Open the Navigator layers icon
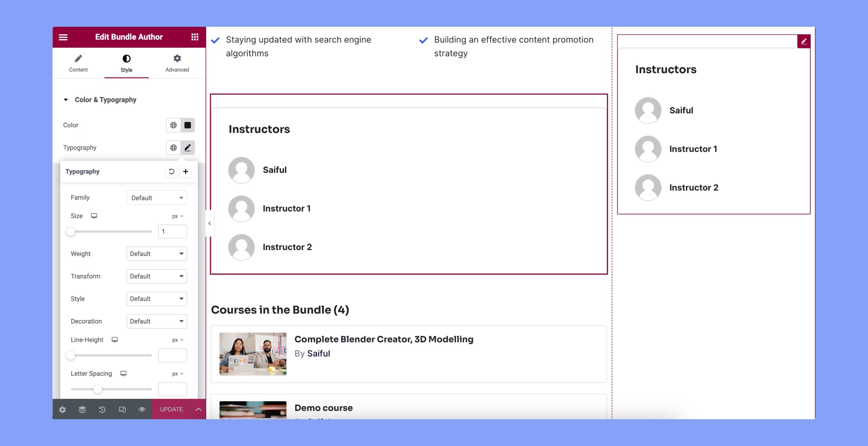 click(x=82, y=409)
